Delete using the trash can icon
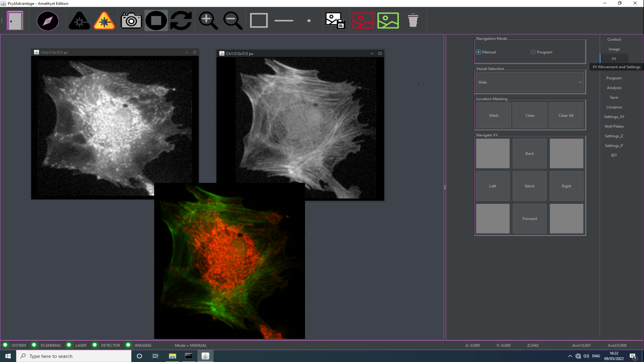 click(413, 21)
